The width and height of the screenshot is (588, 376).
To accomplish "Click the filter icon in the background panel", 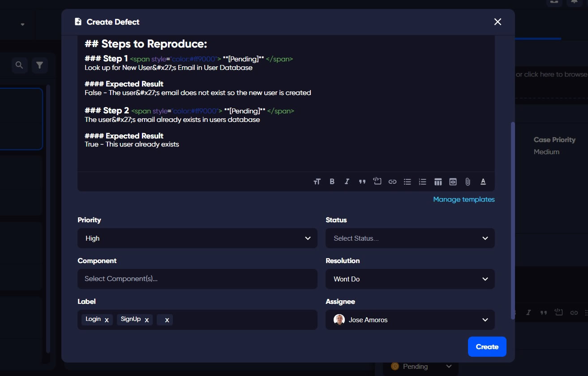I will 39,65.
